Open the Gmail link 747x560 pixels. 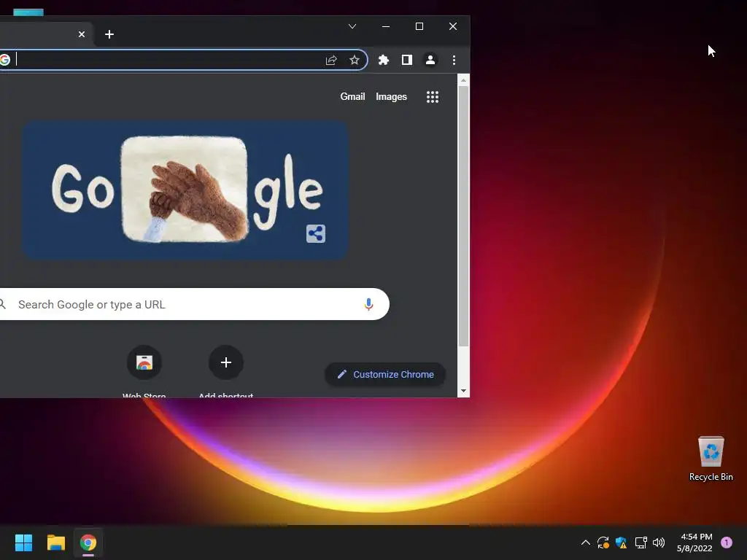point(352,97)
